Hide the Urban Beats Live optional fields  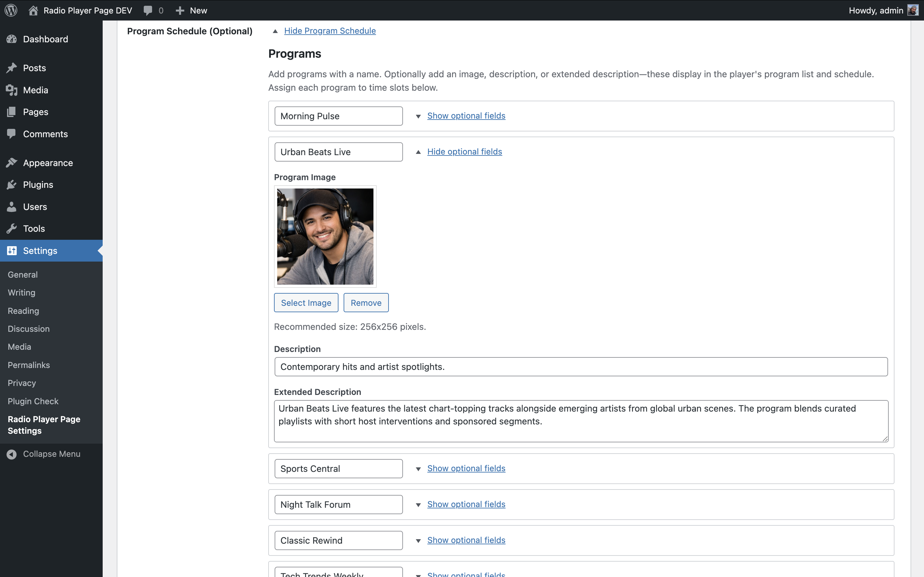[464, 152]
